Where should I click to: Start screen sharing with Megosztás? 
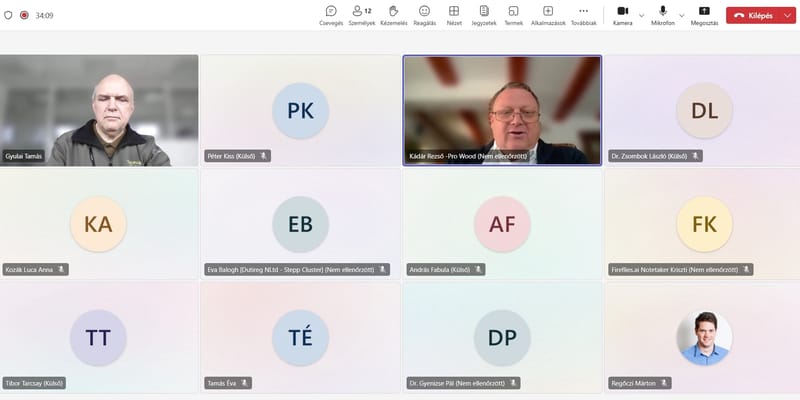[x=704, y=15]
